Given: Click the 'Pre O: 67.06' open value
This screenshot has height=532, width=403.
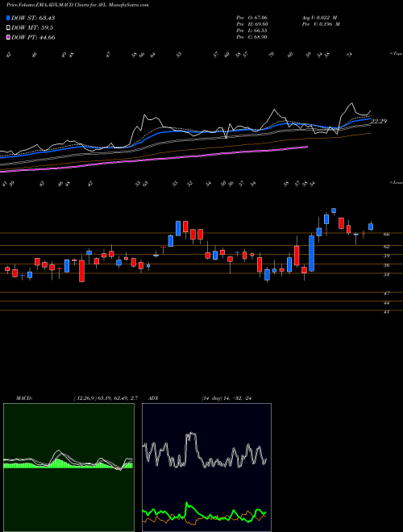Looking at the screenshot, I should pyautogui.click(x=253, y=18).
